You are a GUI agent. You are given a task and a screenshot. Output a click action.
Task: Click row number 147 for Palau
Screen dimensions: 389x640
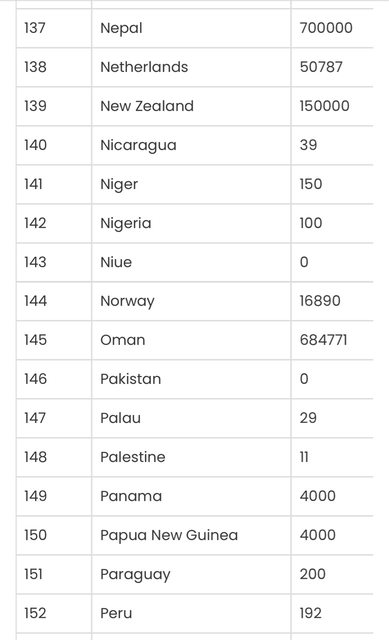pos(35,418)
